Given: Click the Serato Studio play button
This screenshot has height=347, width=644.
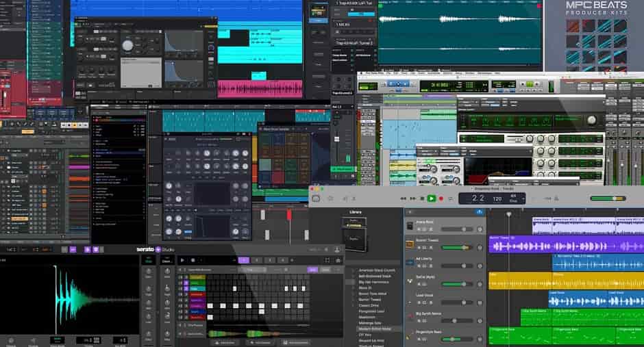Looking at the screenshot, I should tap(182, 260).
